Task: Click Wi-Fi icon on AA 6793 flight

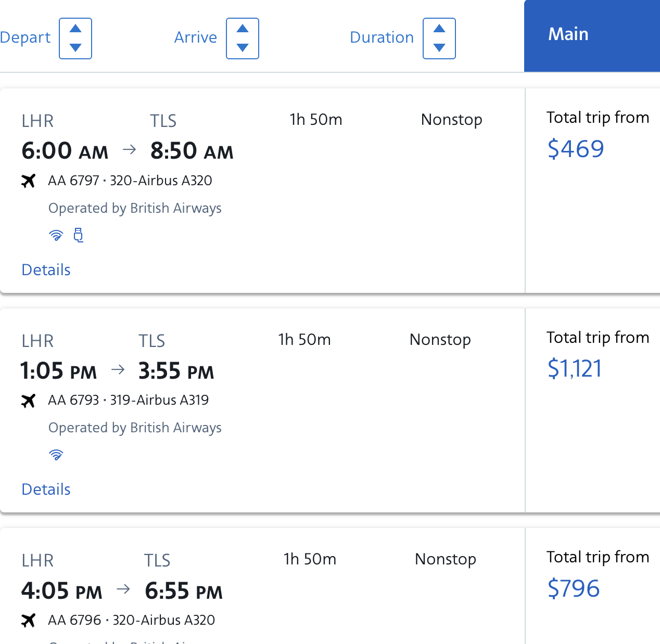Action: (x=56, y=455)
